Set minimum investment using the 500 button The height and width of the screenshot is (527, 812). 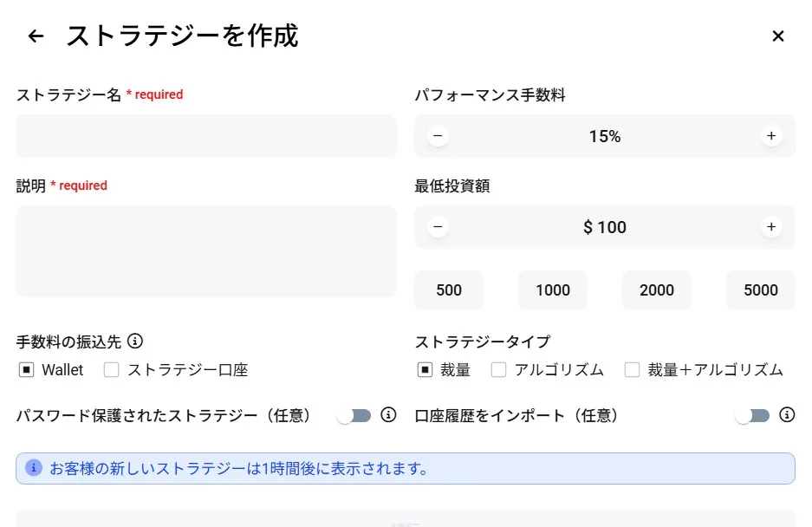click(448, 290)
